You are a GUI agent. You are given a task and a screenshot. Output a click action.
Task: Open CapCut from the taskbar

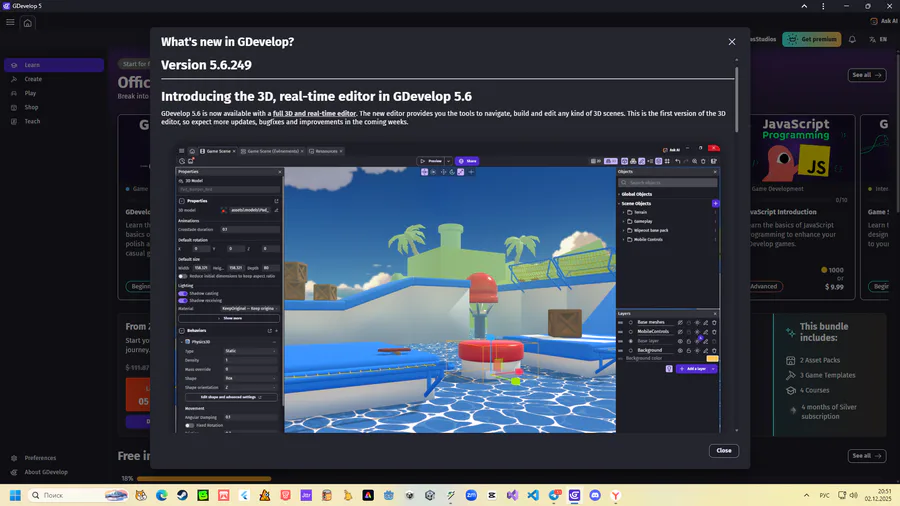[x=492, y=495]
